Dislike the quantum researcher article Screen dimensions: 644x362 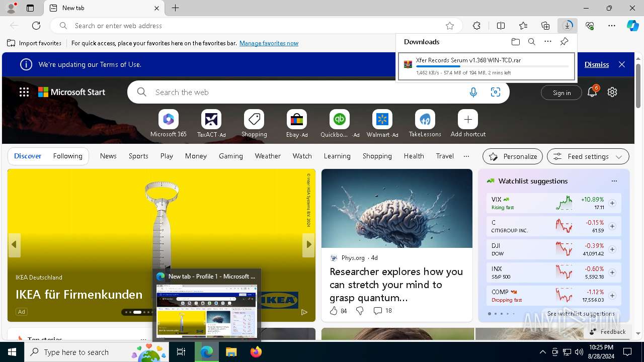pyautogui.click(x=360, y=311)
